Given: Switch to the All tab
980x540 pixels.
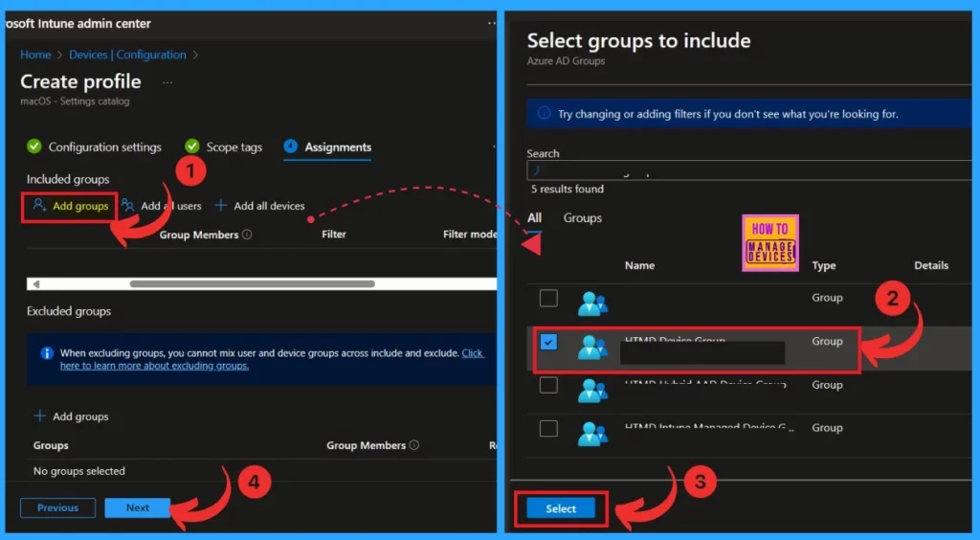Looking at the screenshot, I should pyautogui.click(x=534, y=217).
